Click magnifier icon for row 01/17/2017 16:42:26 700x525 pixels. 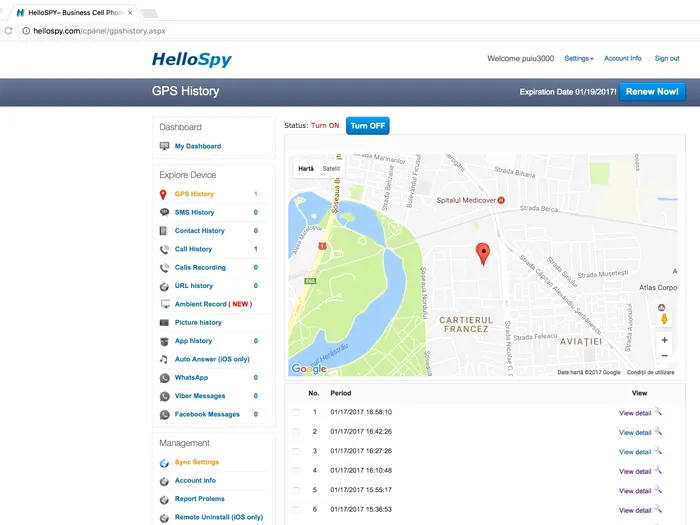click(658, 431)
